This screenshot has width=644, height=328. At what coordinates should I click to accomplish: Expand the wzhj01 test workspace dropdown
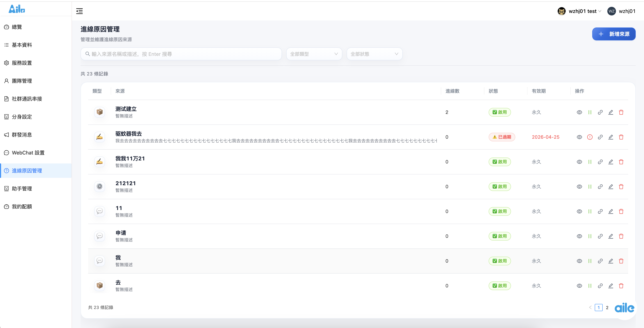[579, 11]
